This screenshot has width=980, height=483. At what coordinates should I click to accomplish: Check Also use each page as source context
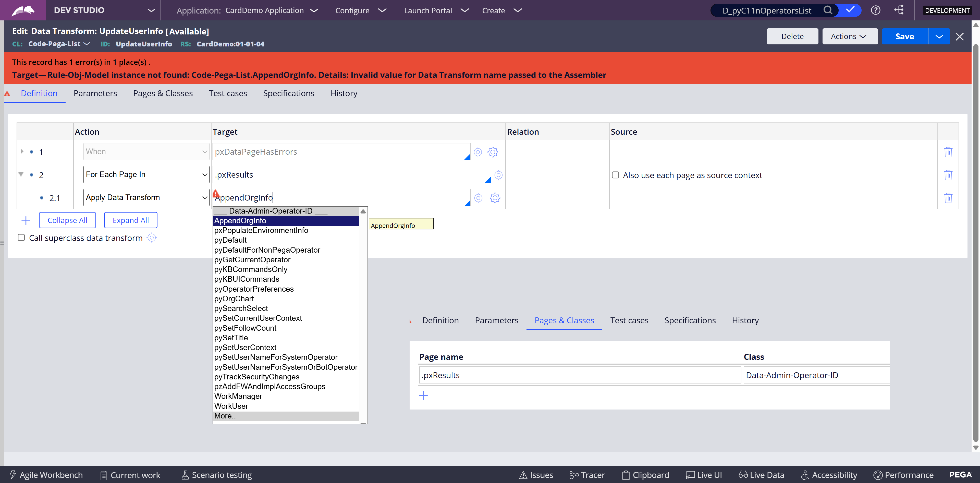615,175
